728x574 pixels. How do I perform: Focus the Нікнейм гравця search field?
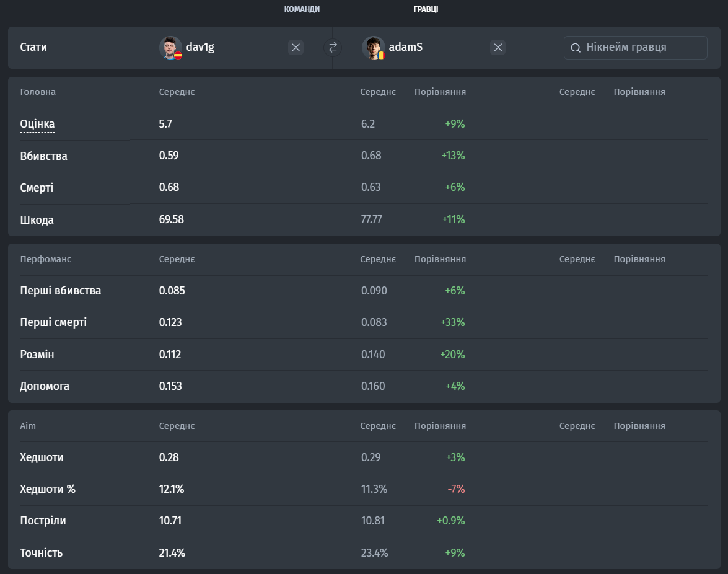point(635,47)
